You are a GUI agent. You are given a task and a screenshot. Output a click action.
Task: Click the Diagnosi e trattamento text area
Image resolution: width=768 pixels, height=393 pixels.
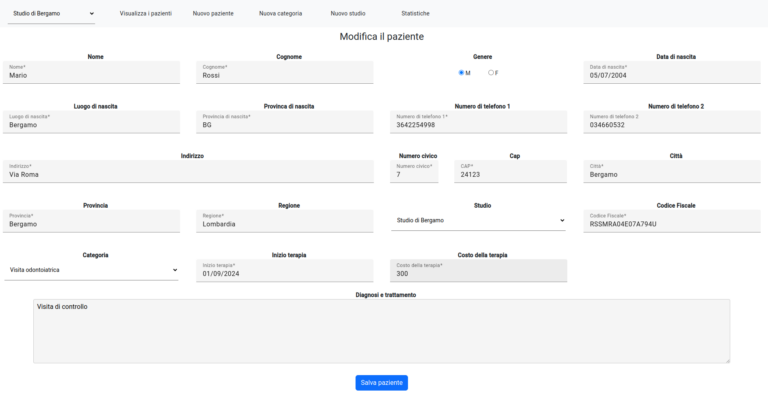(382, 331)
